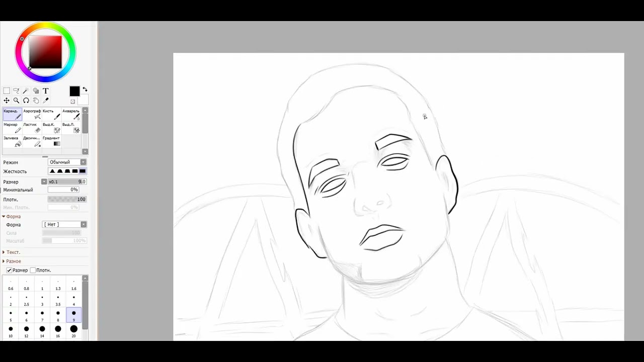Swap foreground and background colors arrow
644x362 pixels.
85,89
